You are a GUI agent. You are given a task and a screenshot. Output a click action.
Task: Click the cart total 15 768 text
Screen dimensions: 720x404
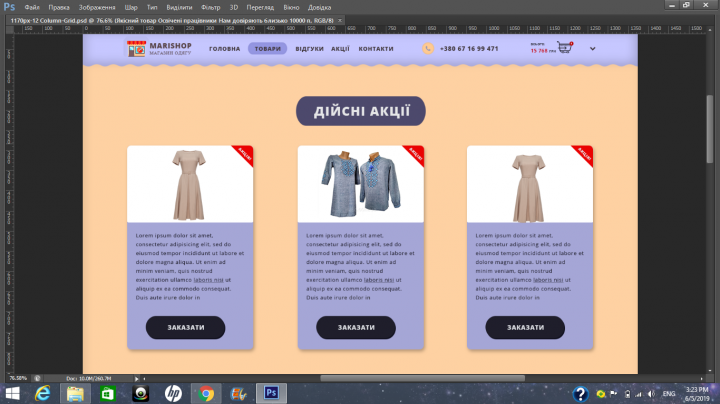[540, 51]
